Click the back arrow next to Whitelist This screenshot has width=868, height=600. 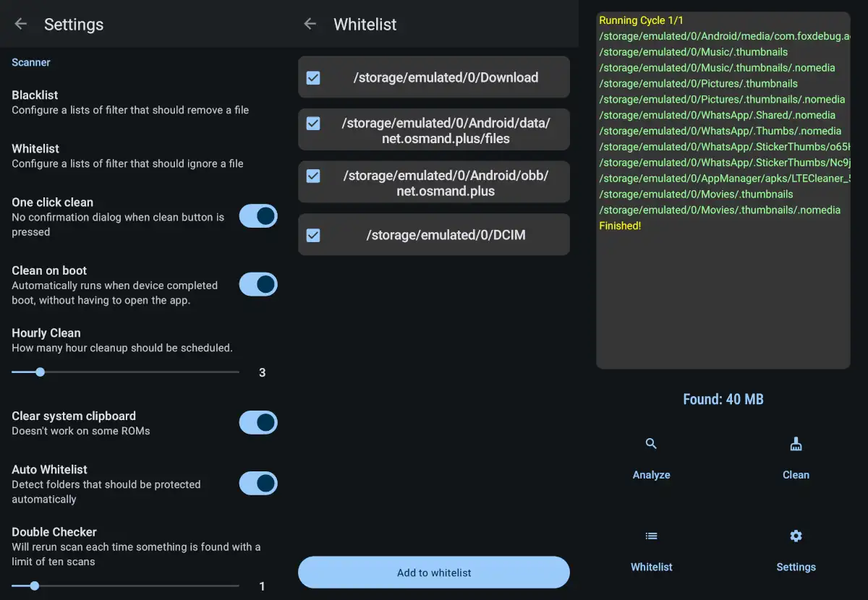tap(310, 24)
